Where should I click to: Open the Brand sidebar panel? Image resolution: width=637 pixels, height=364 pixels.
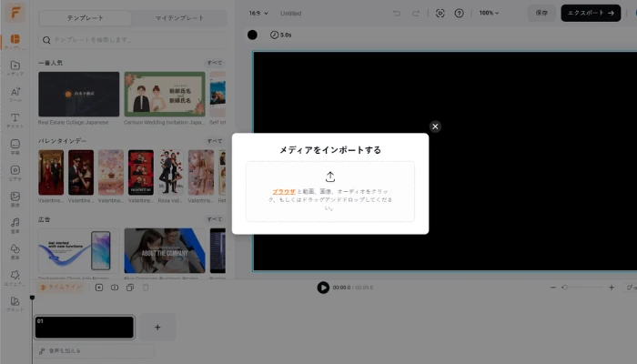coord(15,303)
